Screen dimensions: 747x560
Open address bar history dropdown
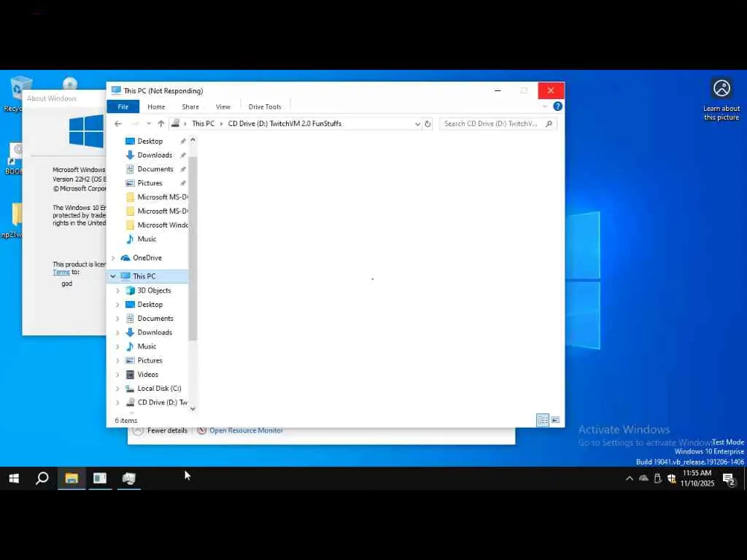417,124
